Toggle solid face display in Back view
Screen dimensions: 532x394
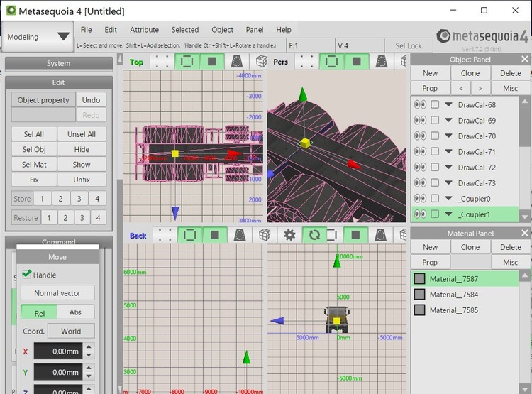point(215,235)
